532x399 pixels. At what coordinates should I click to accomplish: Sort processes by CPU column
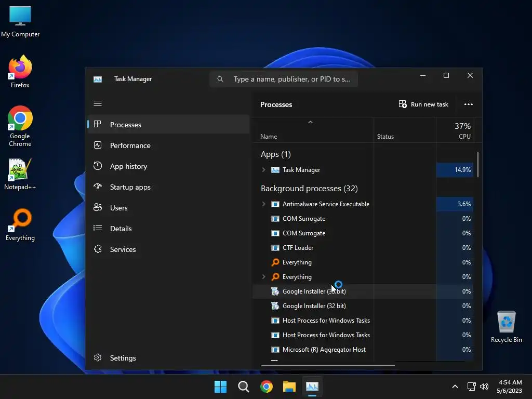tap(455, 130)
